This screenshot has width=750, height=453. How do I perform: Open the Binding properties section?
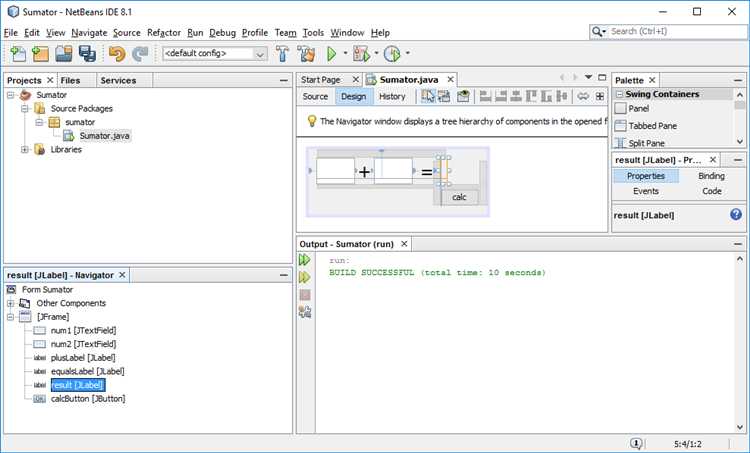point(711,176)
